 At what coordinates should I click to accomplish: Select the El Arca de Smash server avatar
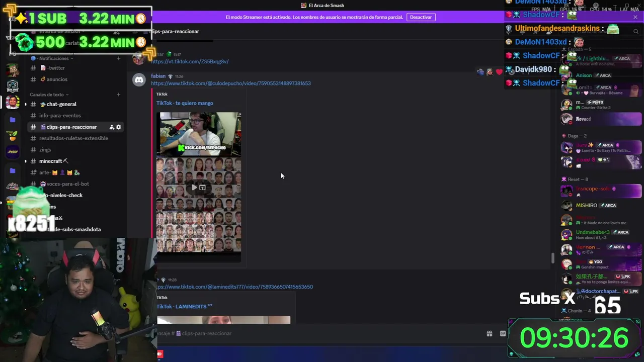(13, 102)
